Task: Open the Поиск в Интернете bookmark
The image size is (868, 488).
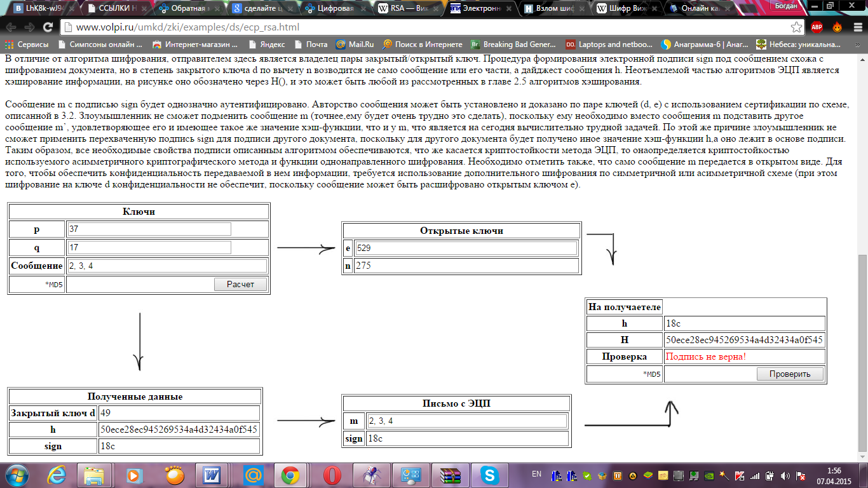Action: [x=423, y=44]
